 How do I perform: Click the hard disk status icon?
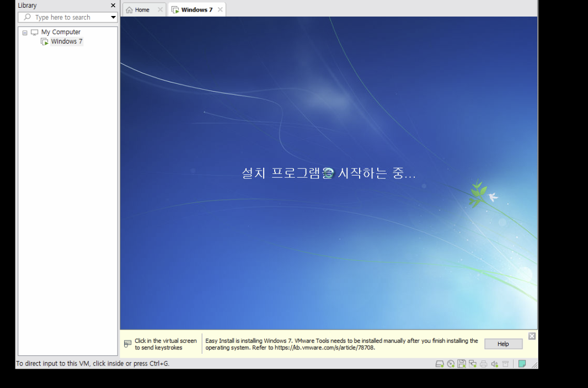[x=440, y=364]
